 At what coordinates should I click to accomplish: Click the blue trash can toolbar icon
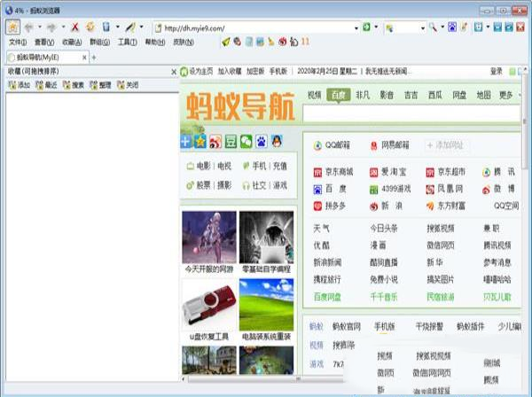pyautogui.click(x=106, y=27)
